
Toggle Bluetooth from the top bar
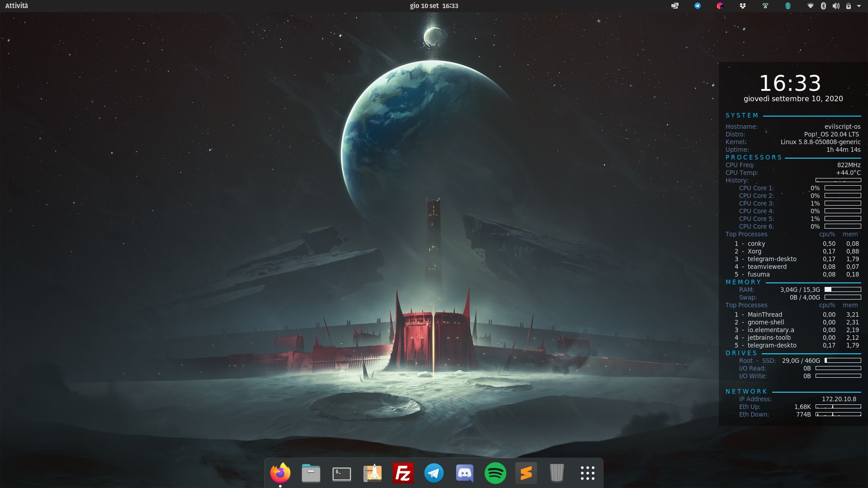(823, 6)
